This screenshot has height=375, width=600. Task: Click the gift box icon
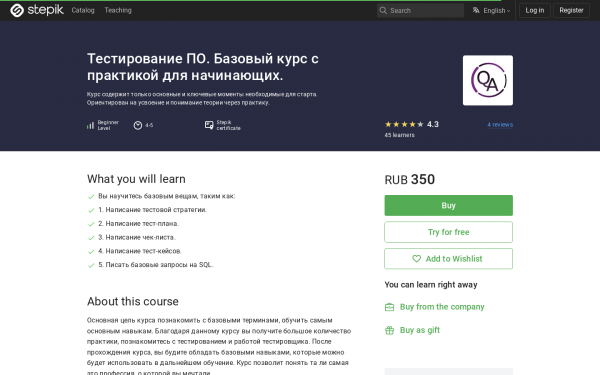pos(389,330)
